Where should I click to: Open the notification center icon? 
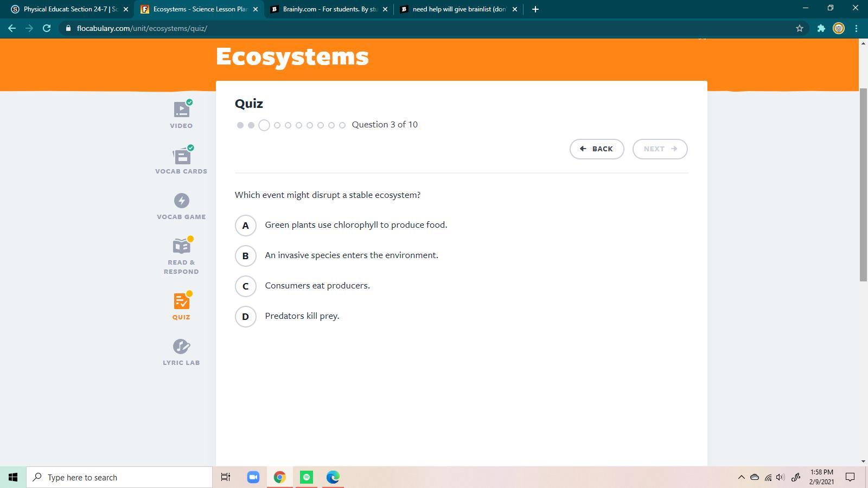click(x=850, y=477)
